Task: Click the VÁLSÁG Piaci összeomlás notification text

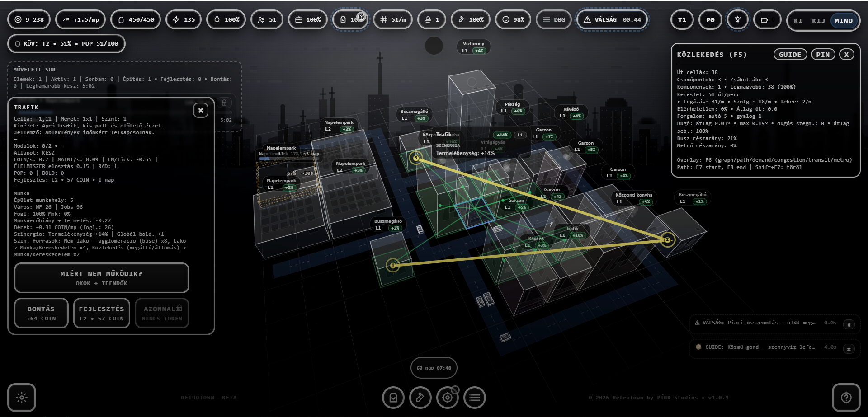Action: point(759,323)
